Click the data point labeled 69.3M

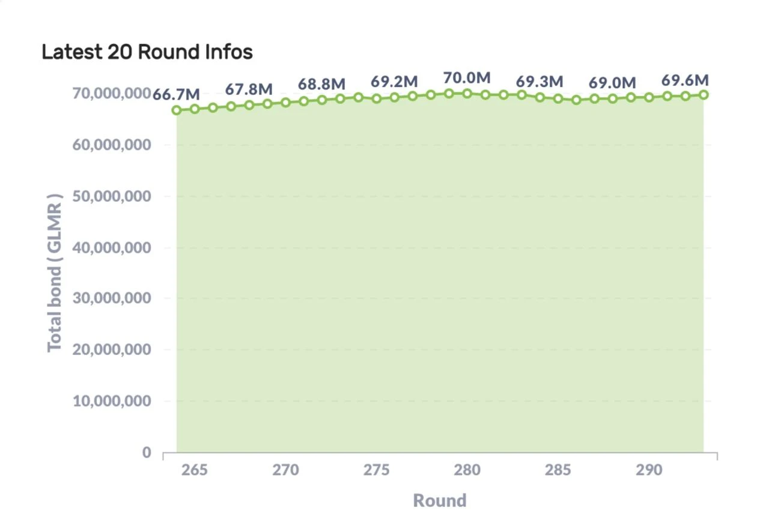pyautogui.click(x=540, y=97)
